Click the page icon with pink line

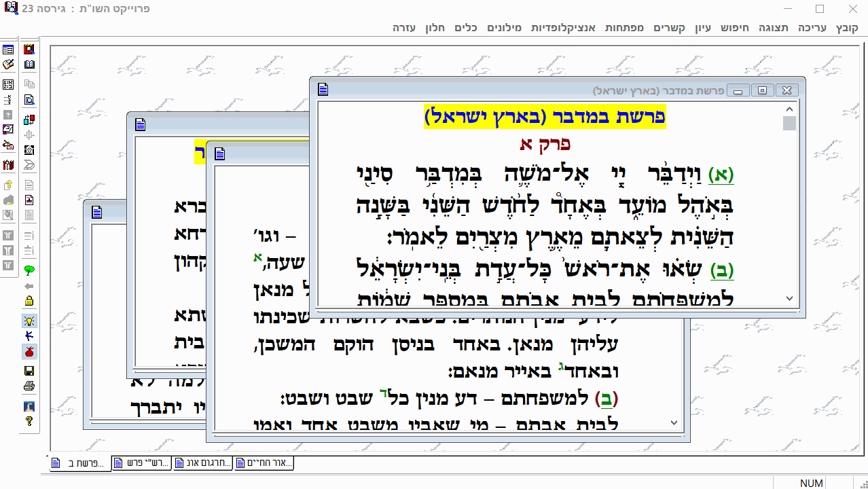pos(29,200)
